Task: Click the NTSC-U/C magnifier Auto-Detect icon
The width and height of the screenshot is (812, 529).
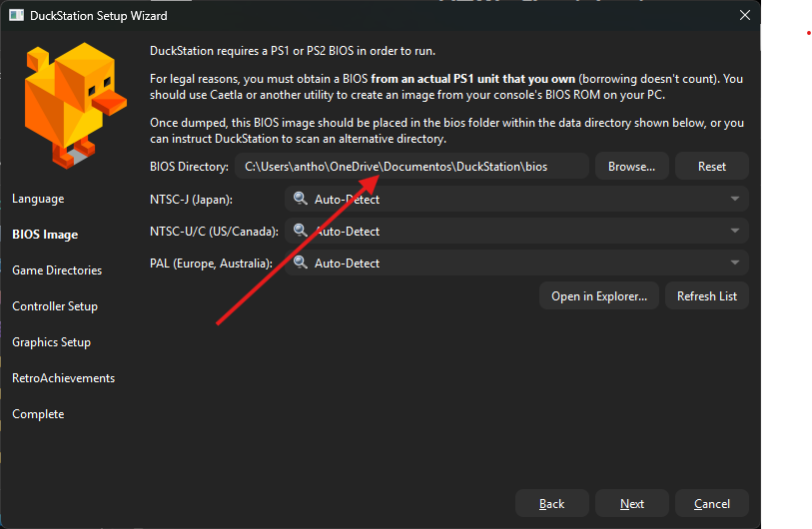Action: click(x=300, y=231)
